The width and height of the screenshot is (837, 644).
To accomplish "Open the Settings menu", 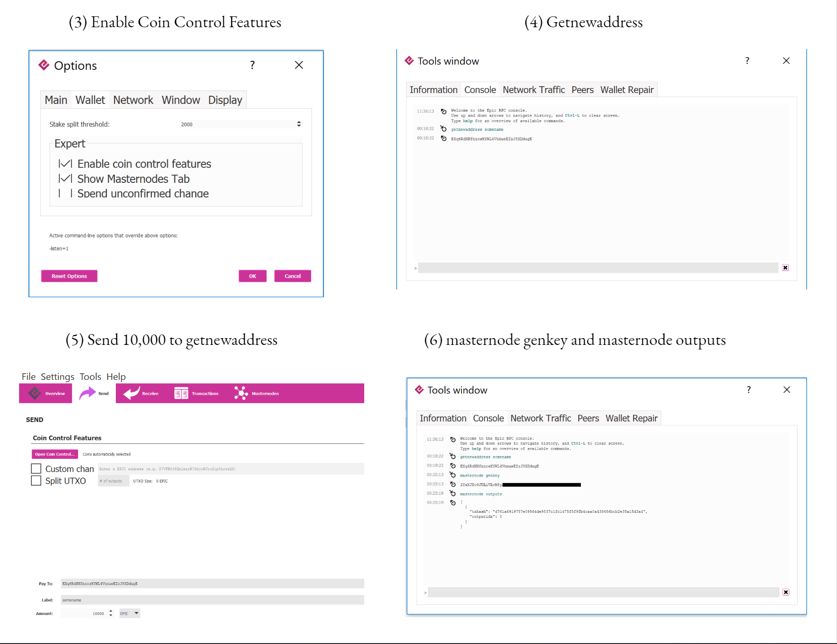I will pos(57,377).
